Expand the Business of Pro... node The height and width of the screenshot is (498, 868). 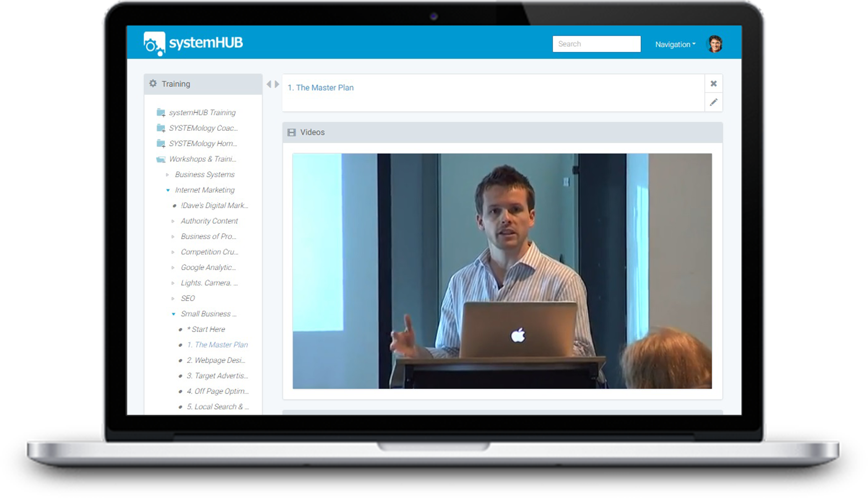pyautogui.click(x=173, y=237)
